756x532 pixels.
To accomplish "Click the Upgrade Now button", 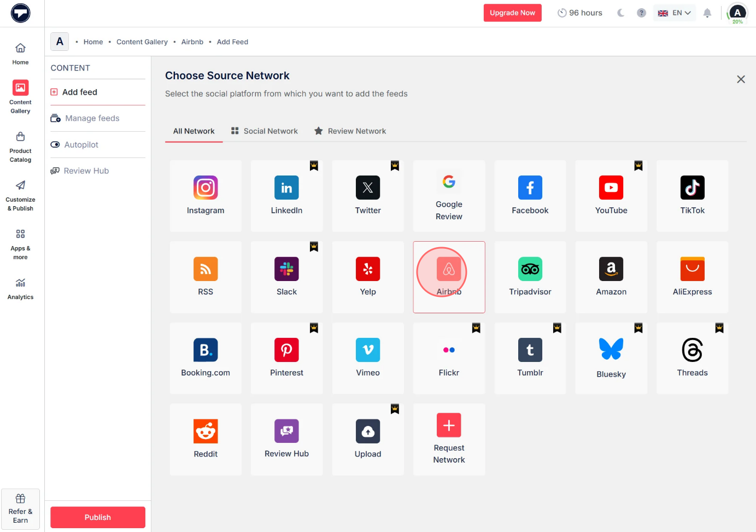I will [x=512, y=13].
